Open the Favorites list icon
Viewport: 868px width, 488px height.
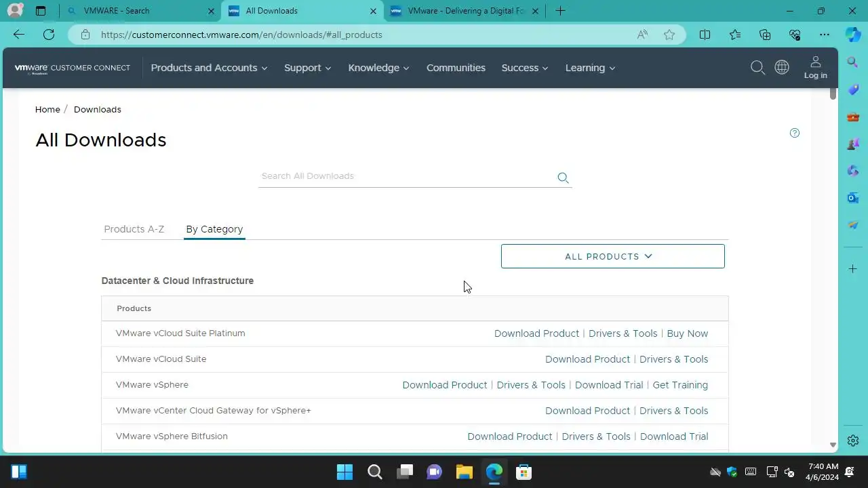point(735,35)
